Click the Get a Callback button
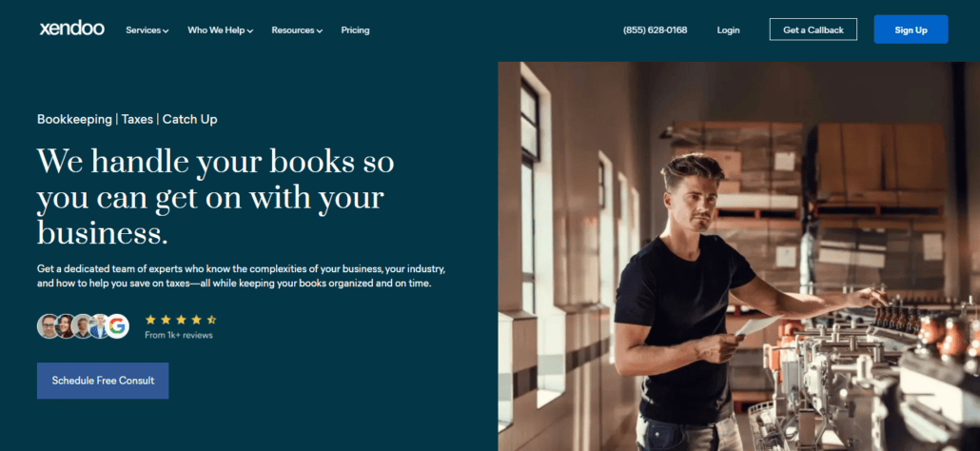This screenshot has height=451, width=980. click(x=813, y=29)
